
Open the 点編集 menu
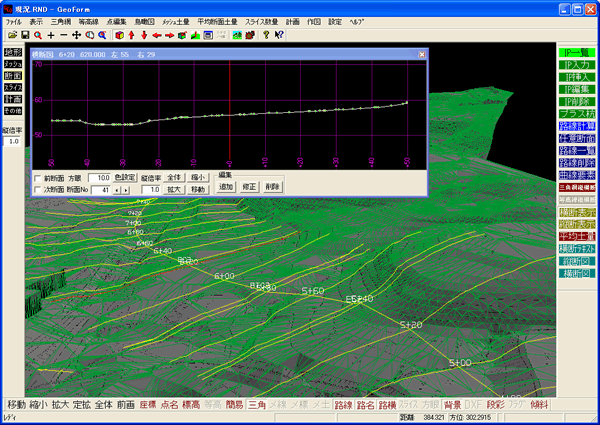[116, 22]
